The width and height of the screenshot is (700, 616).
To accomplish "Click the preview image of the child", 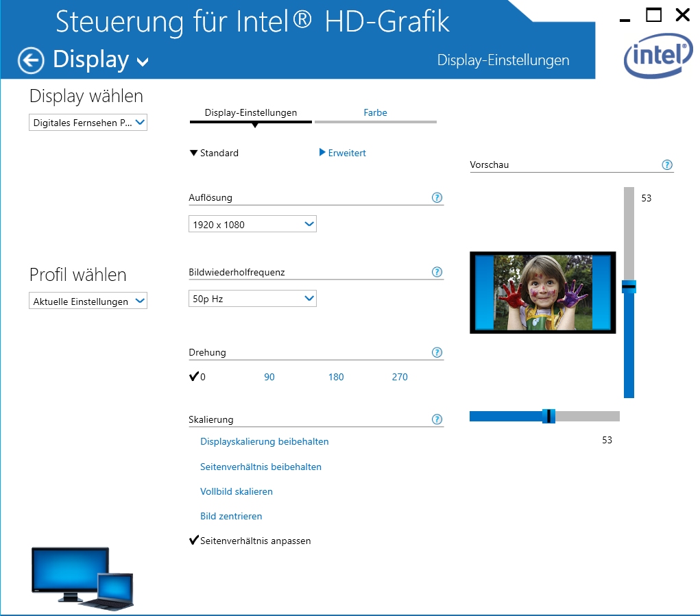I will (543, 293).
